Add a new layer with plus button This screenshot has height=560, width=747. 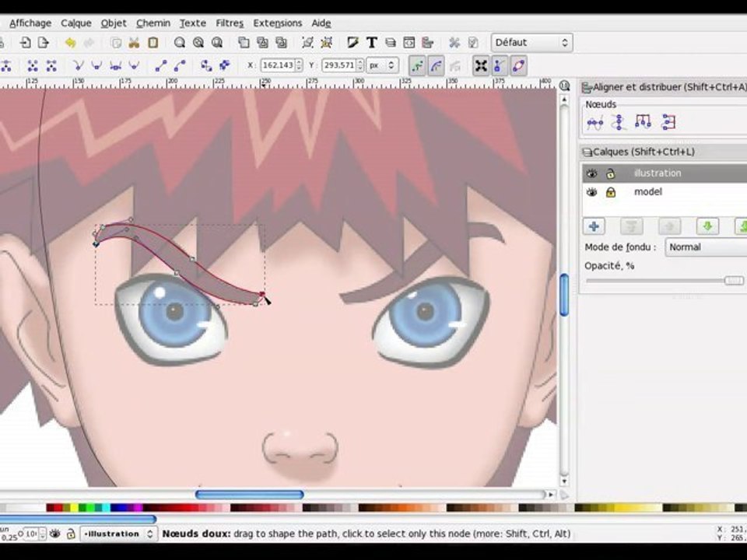pyautogui.click(x=594, y=226)
